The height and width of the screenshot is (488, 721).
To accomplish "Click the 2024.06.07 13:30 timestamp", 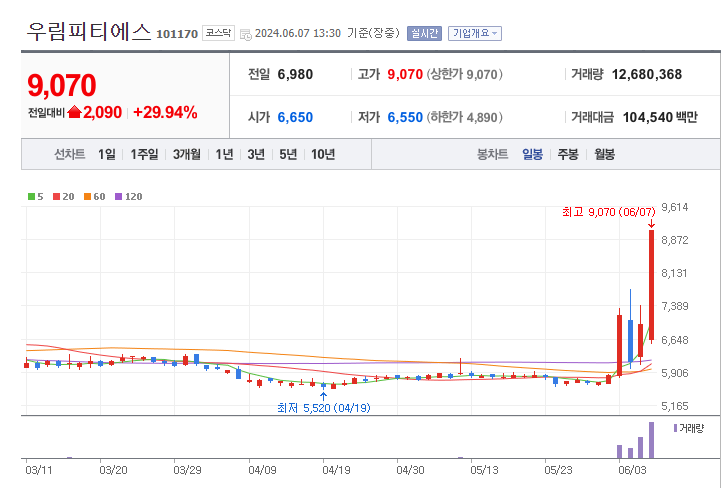I will coord(298,34).
